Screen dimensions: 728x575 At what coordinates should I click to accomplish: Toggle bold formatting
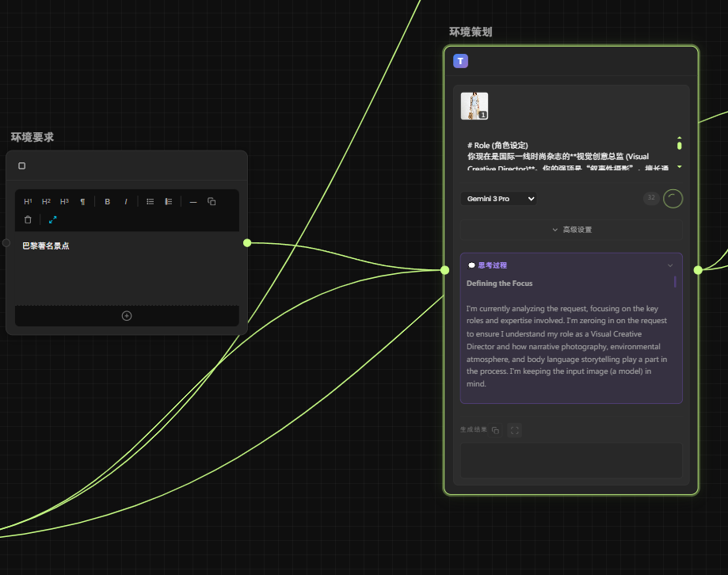pos(108,202)
